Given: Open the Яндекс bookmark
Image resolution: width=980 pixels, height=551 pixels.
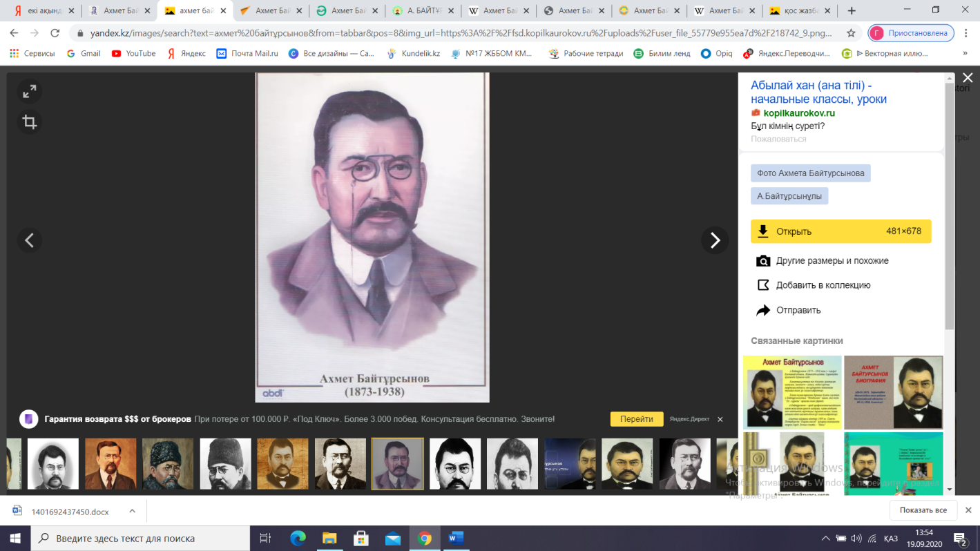Looking at the screenshot, I should coord(186,53).
